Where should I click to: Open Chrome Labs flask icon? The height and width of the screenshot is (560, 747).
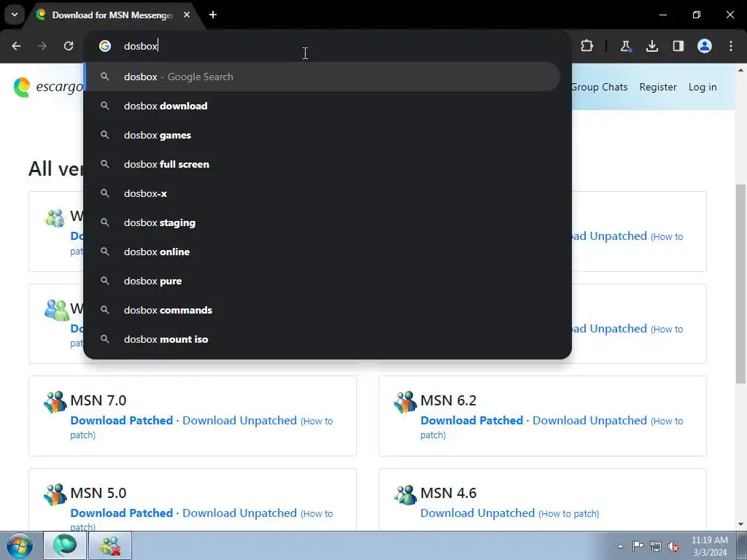[x=625, y=46]
